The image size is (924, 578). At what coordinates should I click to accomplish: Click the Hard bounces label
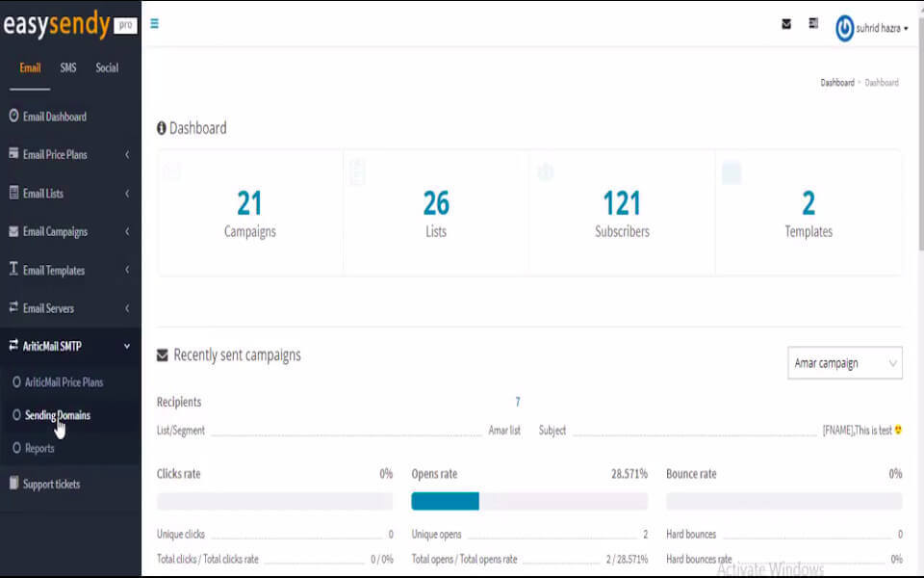click(691, 535)
